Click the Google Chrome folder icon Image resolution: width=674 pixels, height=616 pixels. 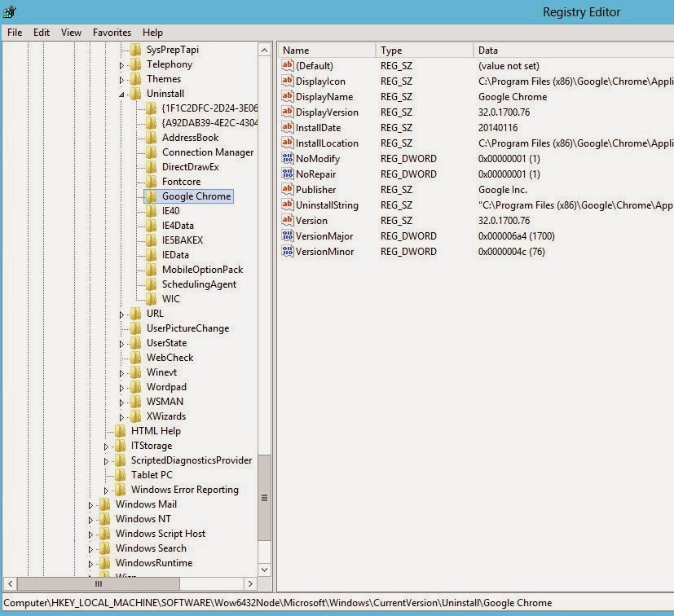tap(152, 196)
